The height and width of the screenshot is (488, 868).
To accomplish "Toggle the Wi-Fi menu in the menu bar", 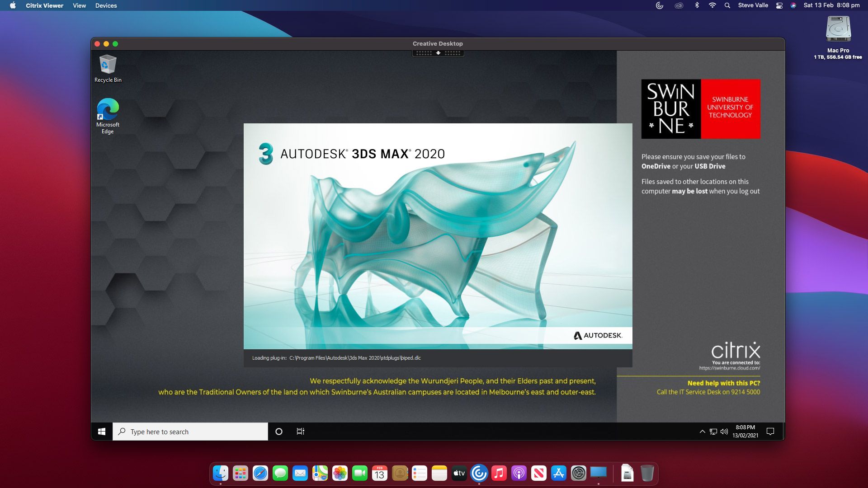I will pos(712,5).
